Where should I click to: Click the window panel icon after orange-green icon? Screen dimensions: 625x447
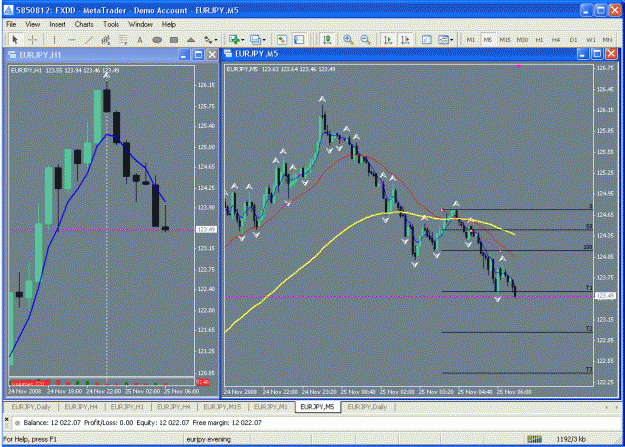click(x=299, y=39)
